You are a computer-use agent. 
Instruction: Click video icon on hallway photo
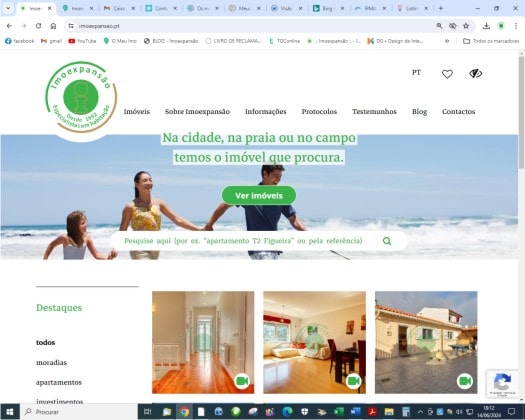pos(242,381)
